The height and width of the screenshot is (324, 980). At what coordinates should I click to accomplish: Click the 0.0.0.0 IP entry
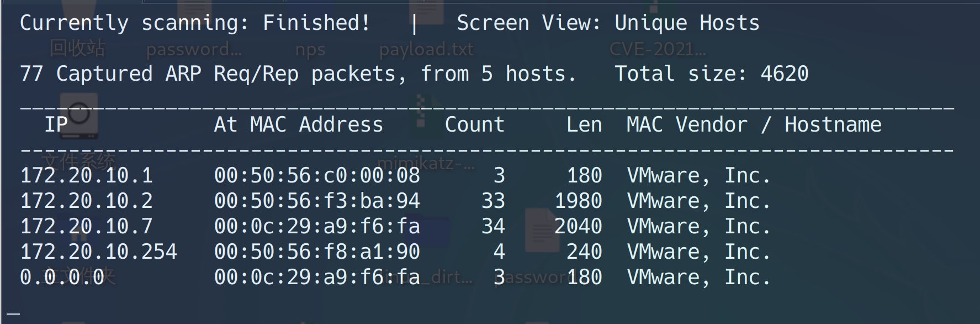[x=62, y=278]
